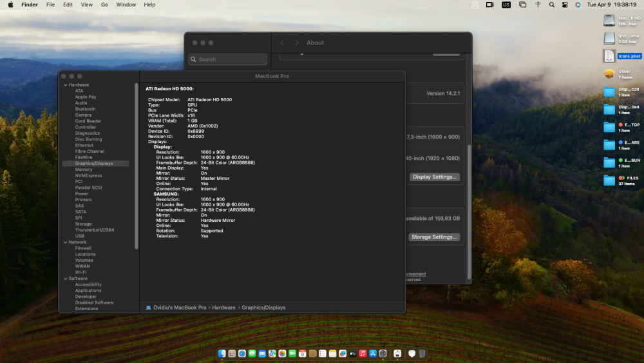Select Wi-Fi under Network
Screen dimensions: 644x363
click(x=80, y=272)
